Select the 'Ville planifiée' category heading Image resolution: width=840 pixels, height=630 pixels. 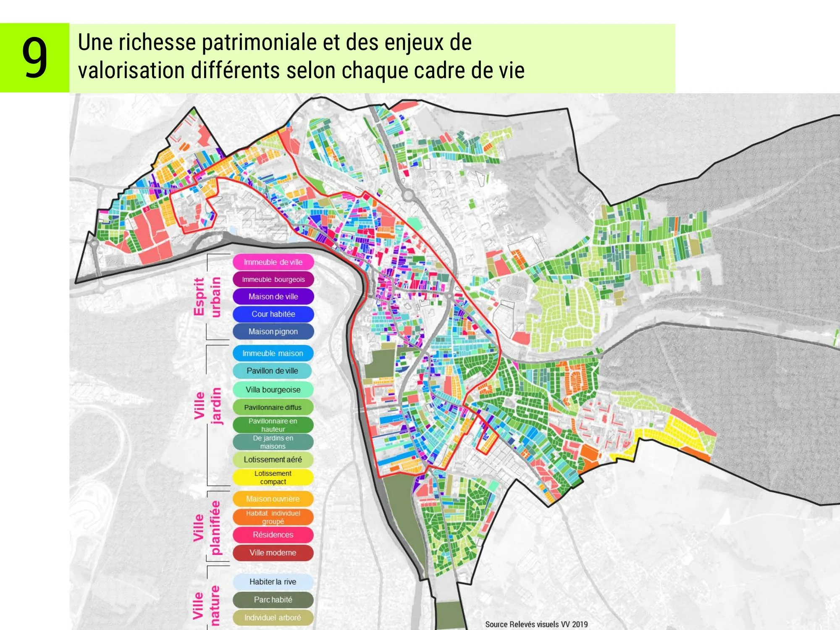coord(207,528)
